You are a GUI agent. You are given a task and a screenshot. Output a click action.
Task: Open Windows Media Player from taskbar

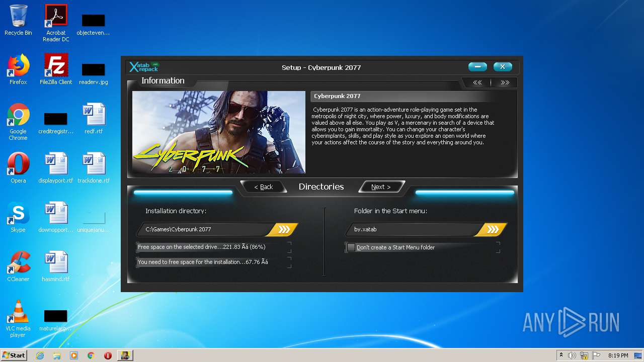click(74, 355)
